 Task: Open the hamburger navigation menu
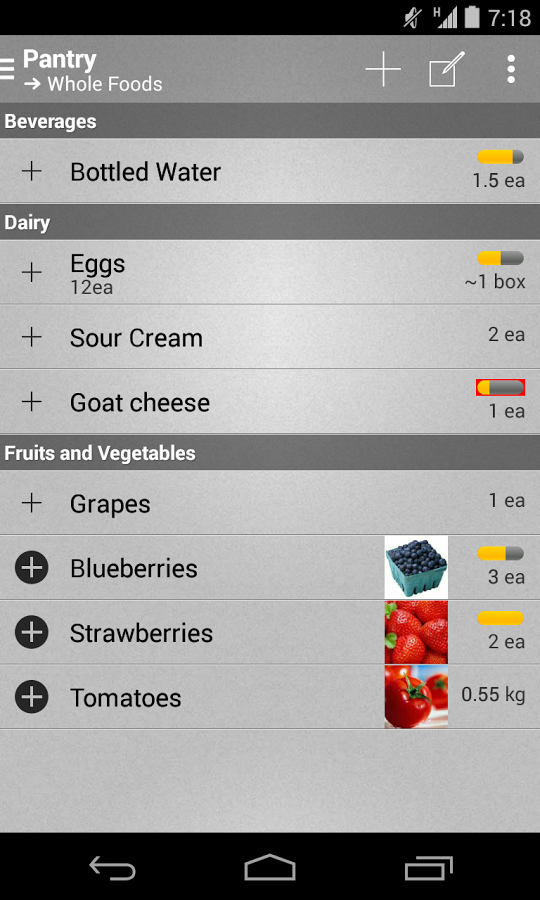click(x=7, y=69)
